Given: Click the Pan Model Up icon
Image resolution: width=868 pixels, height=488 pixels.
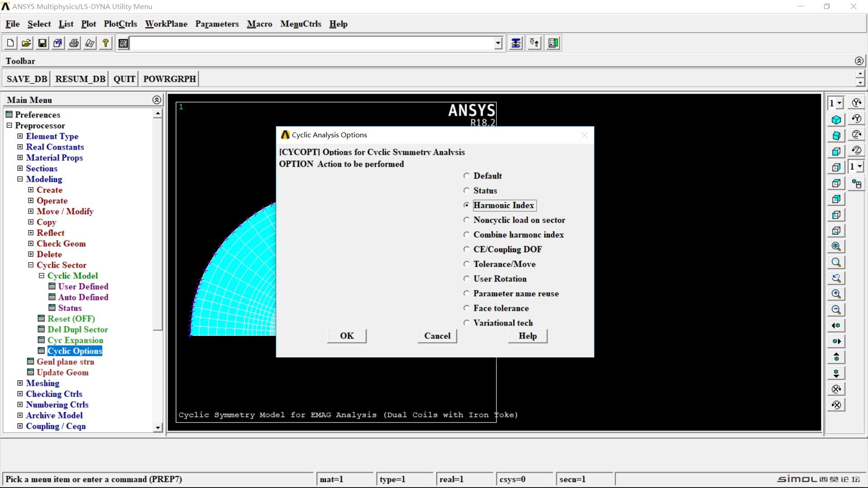Looking at the screenshot, I should coord(836,357).
